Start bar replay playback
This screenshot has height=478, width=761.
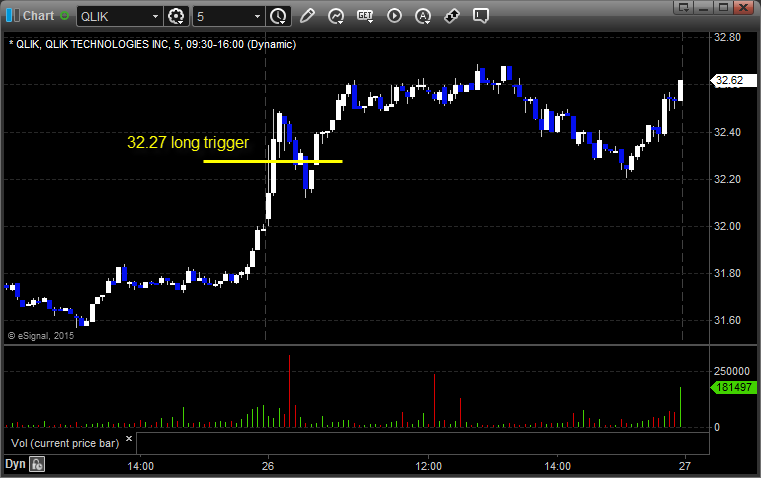pyautogui.click(x=394, y=16)
